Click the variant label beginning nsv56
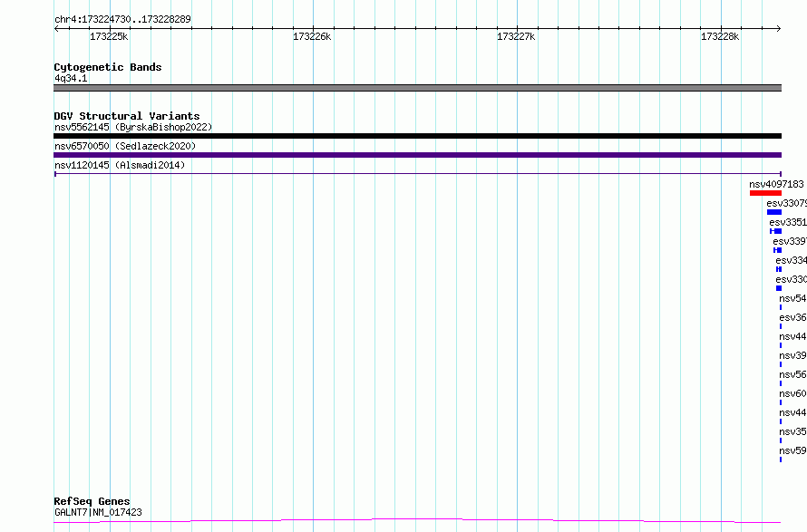Viewport: 807px width, 532px height. [x=792, y=374]
